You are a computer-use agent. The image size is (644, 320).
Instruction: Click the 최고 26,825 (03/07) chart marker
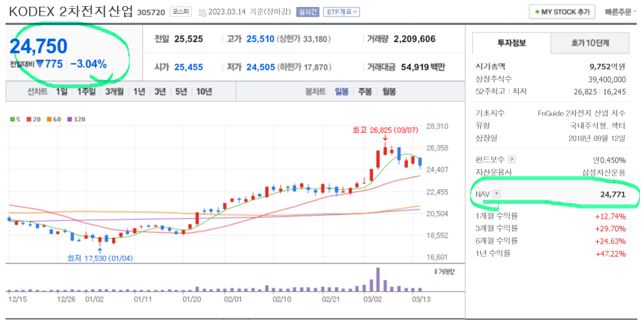click(x=385, y=131)
